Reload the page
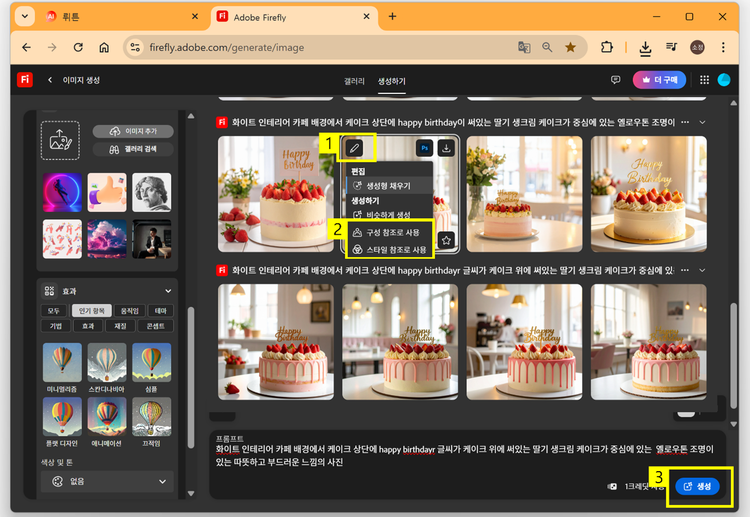Viewport: 750px width, 517px height. (x=78, y=47)
